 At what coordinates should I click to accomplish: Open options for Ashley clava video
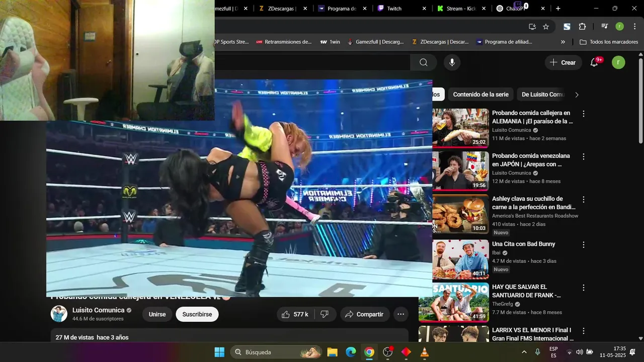(x=584, y=200)
